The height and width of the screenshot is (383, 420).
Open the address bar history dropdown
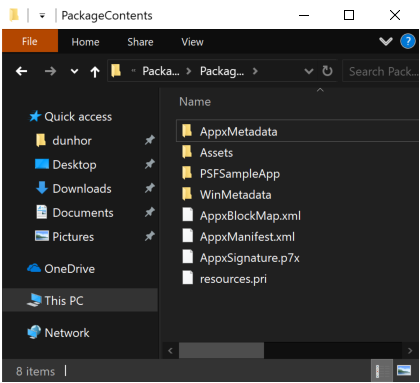pyautogui.click(x=309, y=71)
